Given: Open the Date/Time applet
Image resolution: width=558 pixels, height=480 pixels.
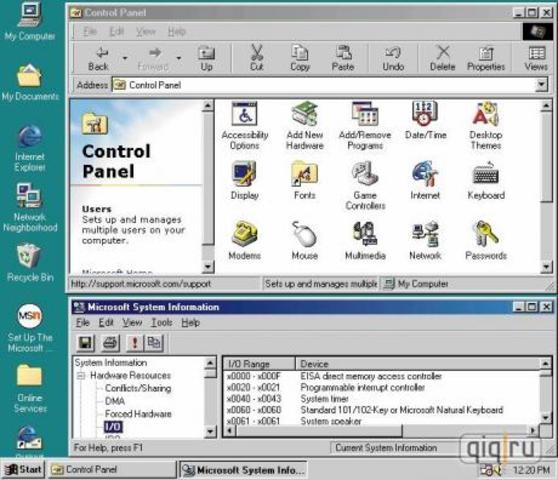Looking at the screenshot, I should point(426,121).
